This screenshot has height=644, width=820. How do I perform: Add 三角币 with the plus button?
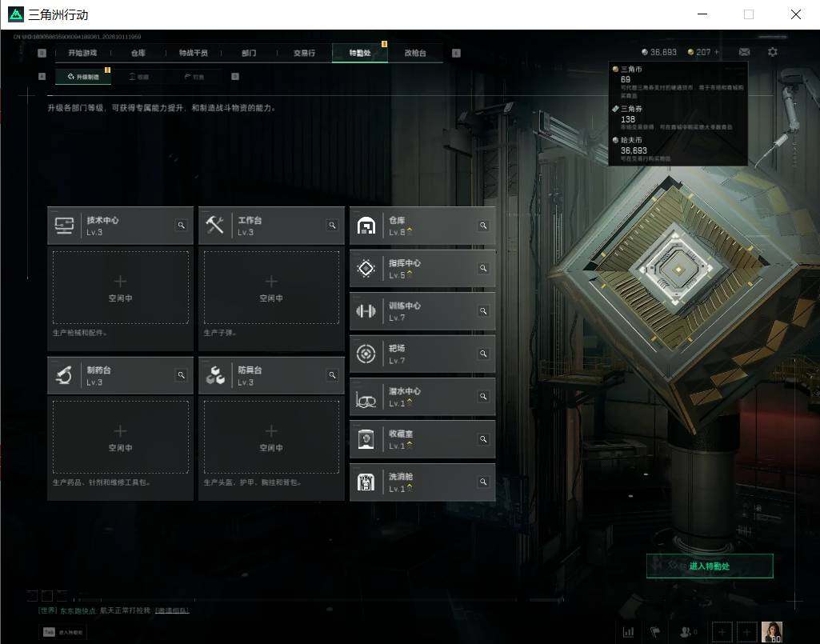pos(717,52)
